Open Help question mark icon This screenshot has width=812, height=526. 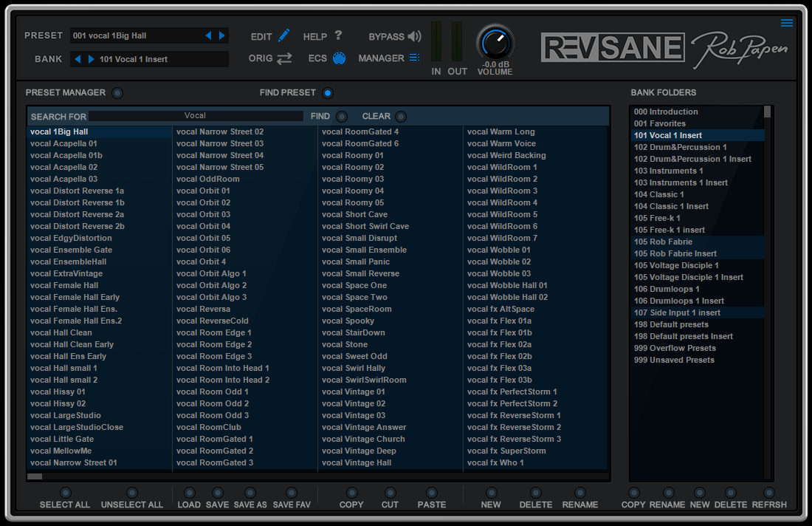(x=338, y=35)
